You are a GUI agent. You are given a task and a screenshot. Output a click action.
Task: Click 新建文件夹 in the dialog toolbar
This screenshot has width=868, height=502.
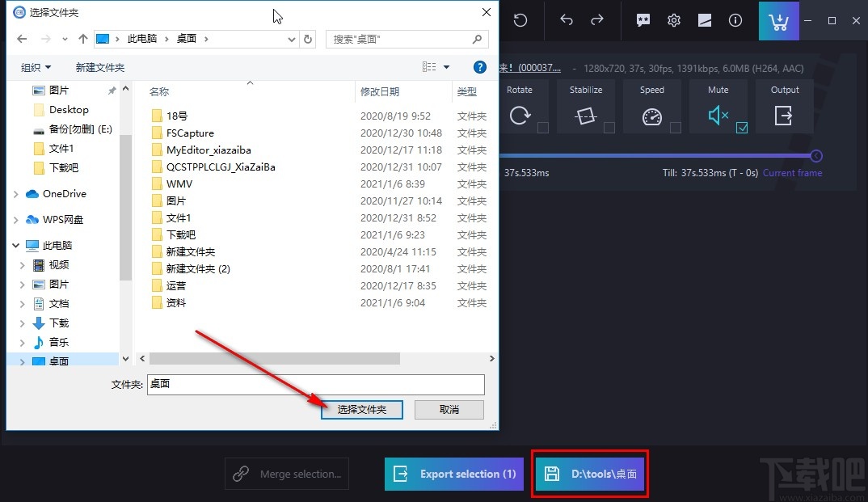coord(99,67)
